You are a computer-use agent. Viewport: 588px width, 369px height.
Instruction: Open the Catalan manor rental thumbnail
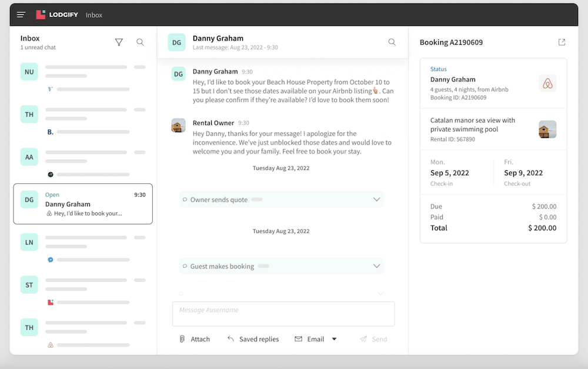click(547, 129)
